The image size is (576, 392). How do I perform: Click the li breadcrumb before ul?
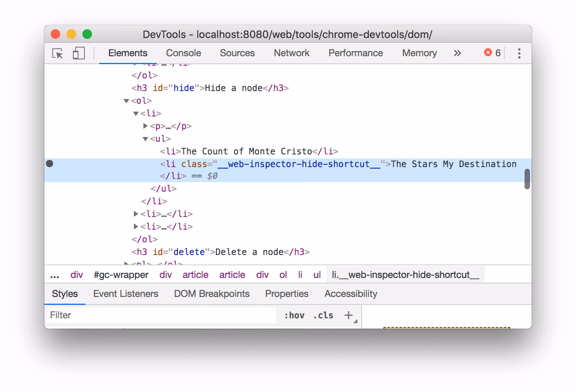300,275
